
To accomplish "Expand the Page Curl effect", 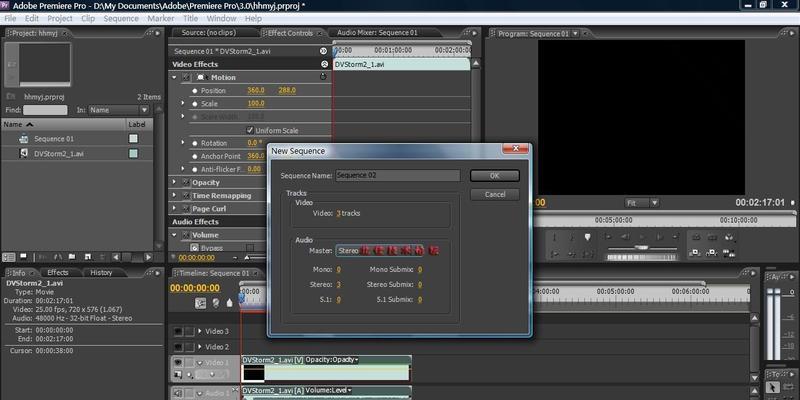I will pos(174,209).
